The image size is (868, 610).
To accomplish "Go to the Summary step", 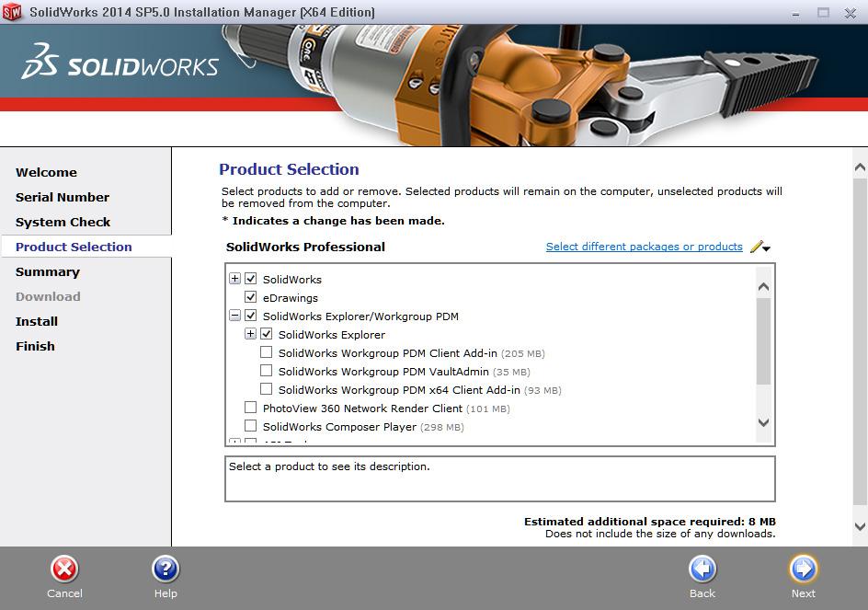I will [48, 272].
